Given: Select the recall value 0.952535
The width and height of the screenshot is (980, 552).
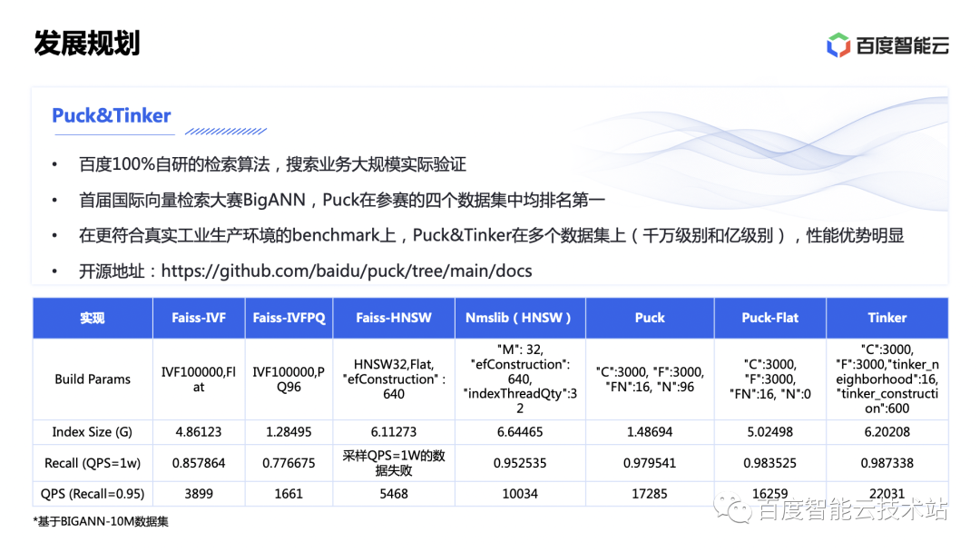Looking at the screenshot, I should [520, 463].
